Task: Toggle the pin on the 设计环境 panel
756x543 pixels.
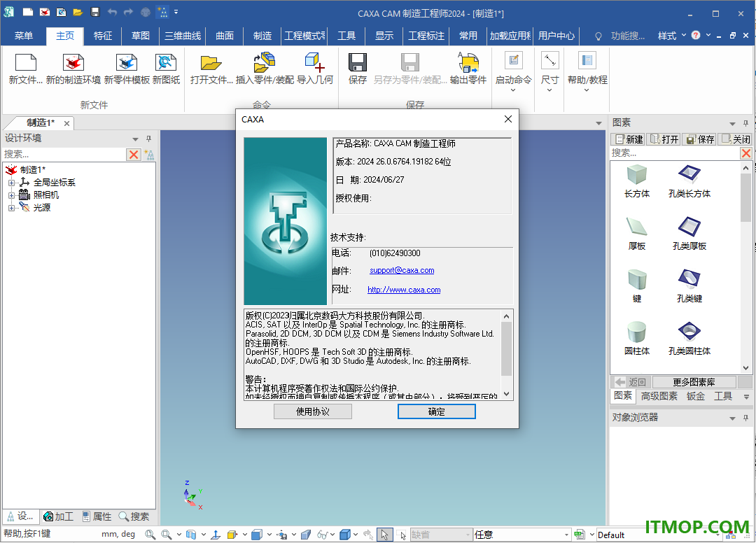Action: click(x=148, y=139)
